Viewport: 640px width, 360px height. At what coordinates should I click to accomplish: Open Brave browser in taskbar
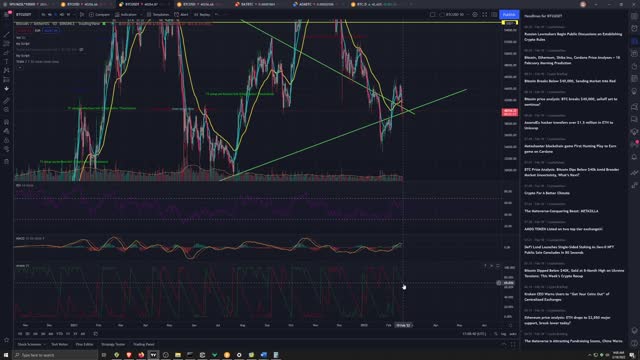coord(129,355)
